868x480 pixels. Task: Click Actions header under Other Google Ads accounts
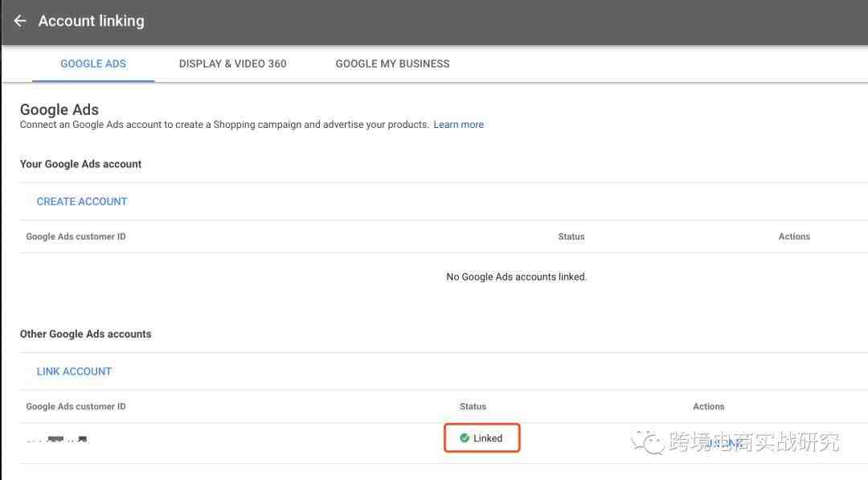pyautogui.click(x=709, y=406)
